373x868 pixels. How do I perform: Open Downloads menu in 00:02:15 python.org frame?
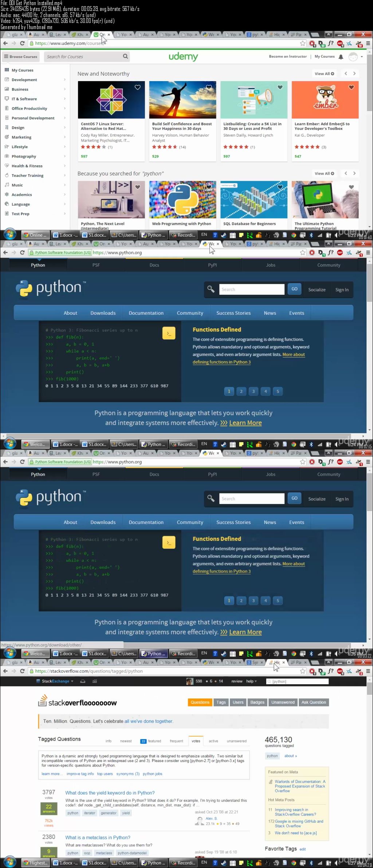click(x=103, y=313)
